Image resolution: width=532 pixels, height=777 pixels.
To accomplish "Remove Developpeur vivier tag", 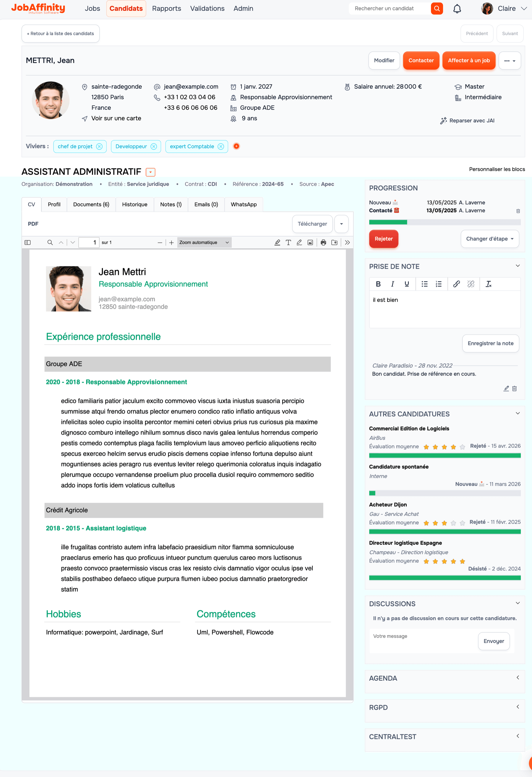I will point(154,146).
